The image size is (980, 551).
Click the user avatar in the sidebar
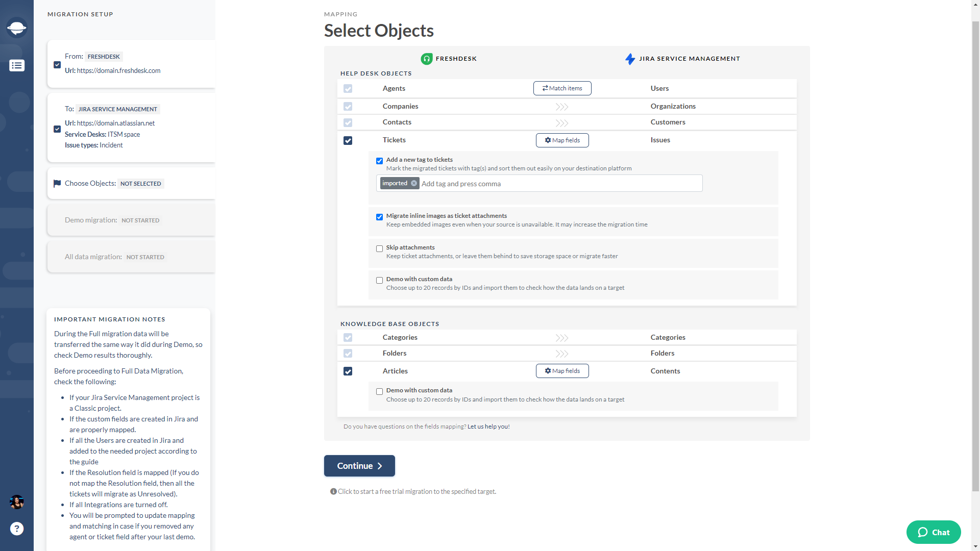pyautogui.click(x=17, y=502)
